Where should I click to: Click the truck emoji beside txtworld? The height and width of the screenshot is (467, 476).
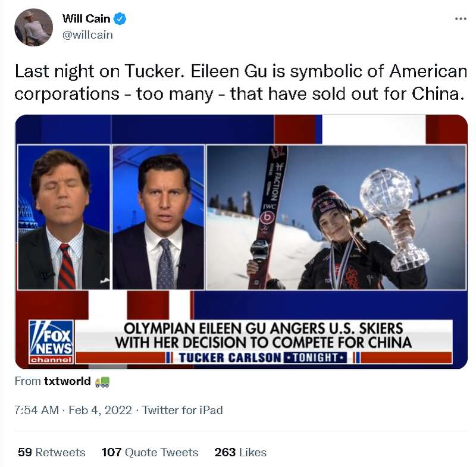tap(102, 382)
